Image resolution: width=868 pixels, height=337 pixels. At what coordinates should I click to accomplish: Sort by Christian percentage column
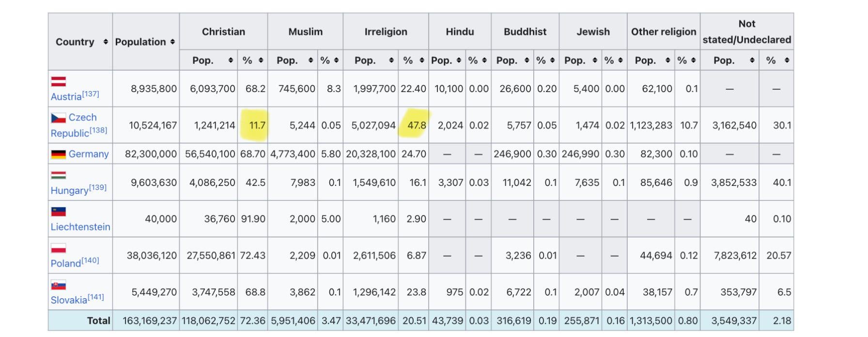coord(261,61)
